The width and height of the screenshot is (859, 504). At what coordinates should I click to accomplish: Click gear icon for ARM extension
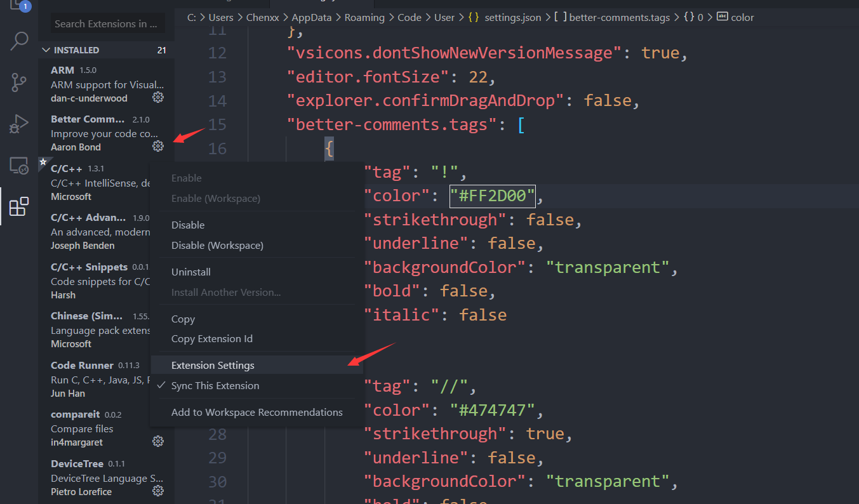point(158,98)
